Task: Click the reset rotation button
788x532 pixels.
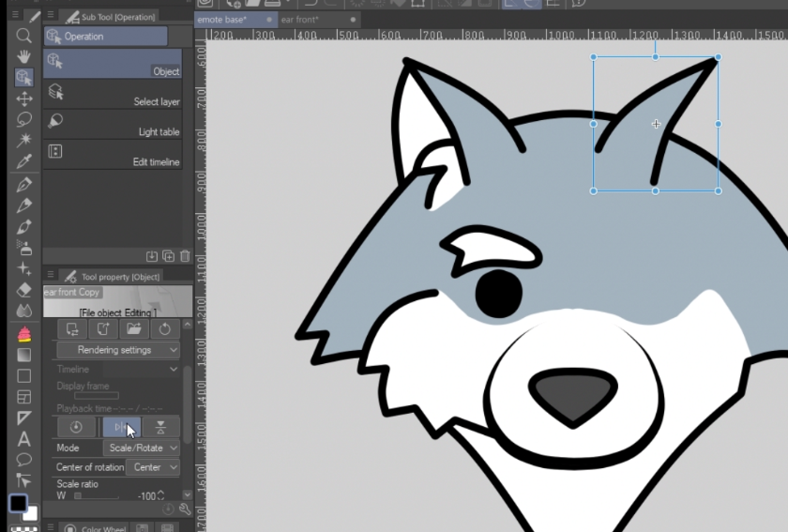Action: coord(76,427)
